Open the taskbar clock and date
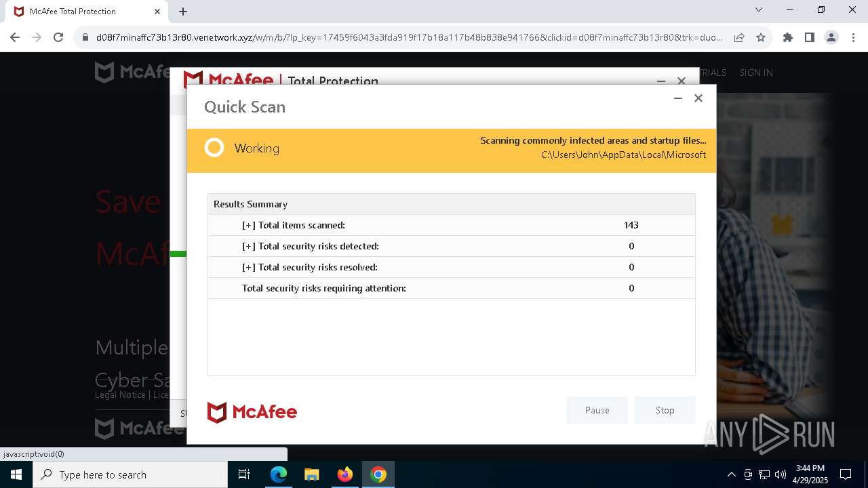 coord(810,474)
